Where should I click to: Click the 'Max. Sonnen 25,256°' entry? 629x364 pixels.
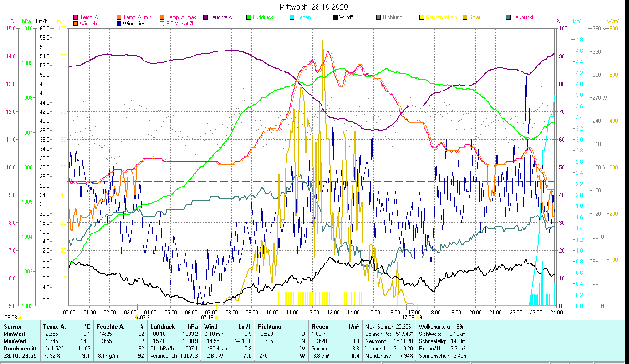click(x=389, y=327)
